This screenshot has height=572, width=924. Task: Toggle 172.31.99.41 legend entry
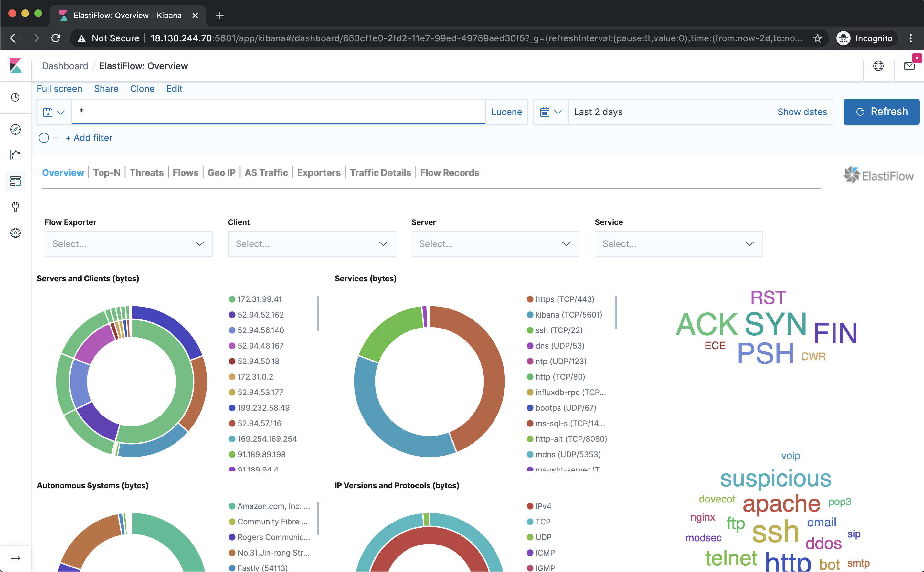(x=259, y=299)
